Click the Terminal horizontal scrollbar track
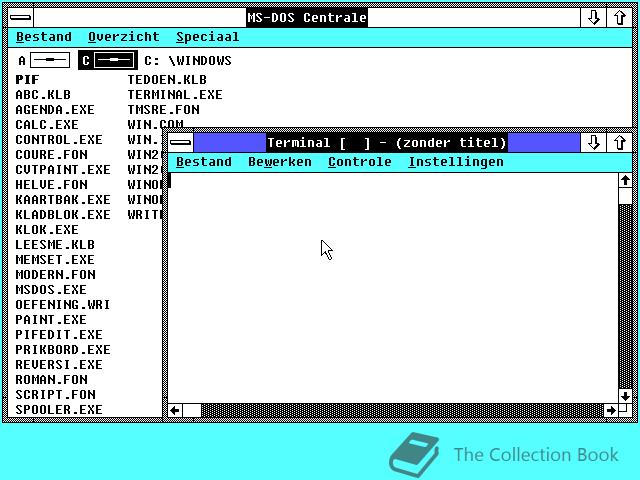640x480 pixels. 402,410
